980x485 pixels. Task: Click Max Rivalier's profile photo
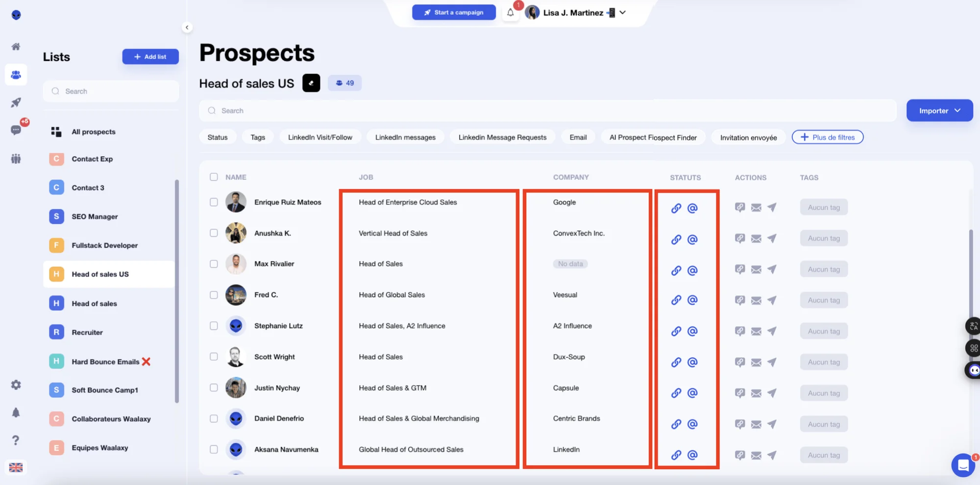pyautogui.click(x=236, y=264)
